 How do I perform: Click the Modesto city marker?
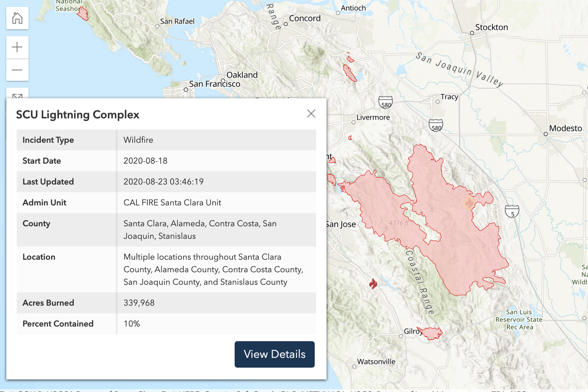pyautogui.click(x=546, y=134)
